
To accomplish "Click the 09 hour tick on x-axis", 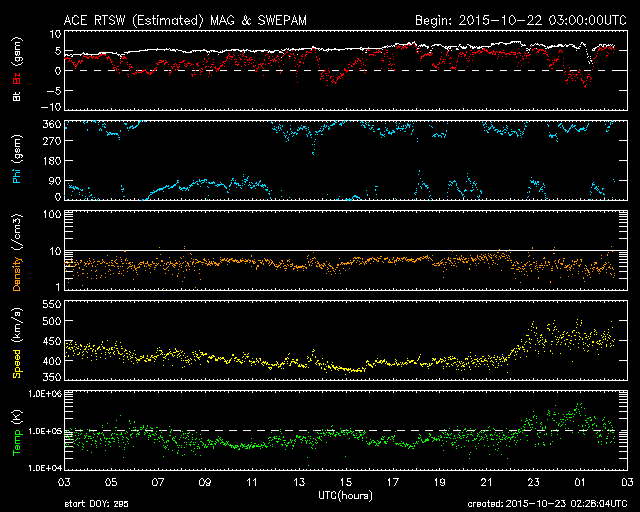I will click(205, 482).
